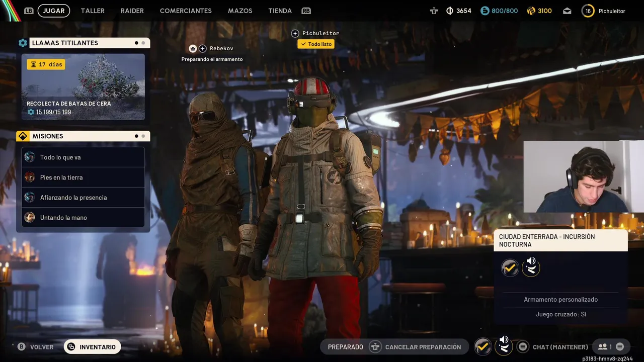Screen dimensions: 644x362
Task: Click the raider shirt icon in top bar
Action: (x=434, y=11)
